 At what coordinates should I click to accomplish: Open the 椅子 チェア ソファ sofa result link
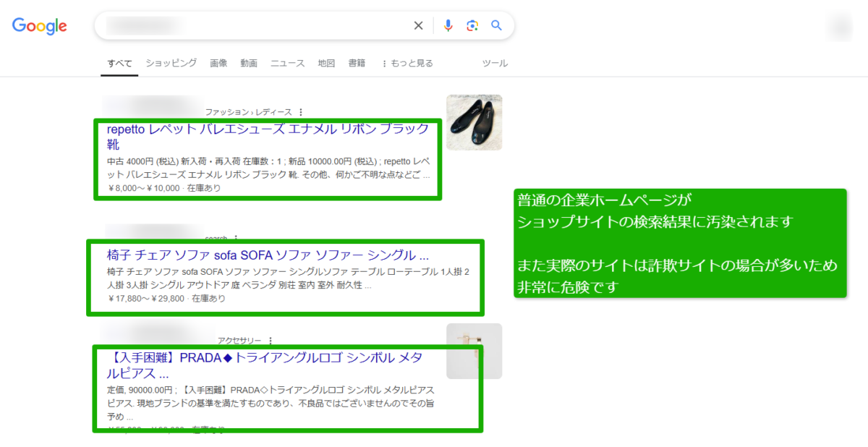268,255
